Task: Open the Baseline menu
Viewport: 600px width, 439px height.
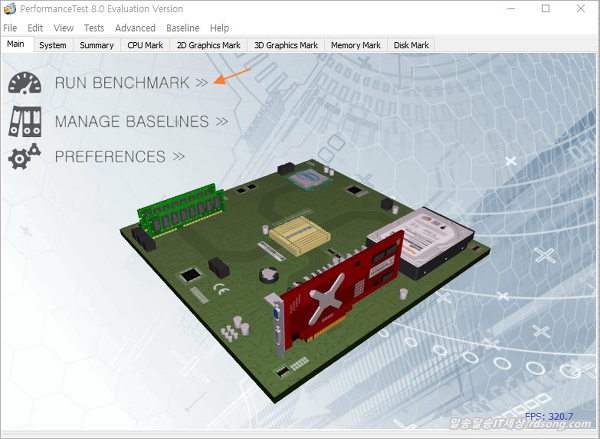Action: [182, 28]
